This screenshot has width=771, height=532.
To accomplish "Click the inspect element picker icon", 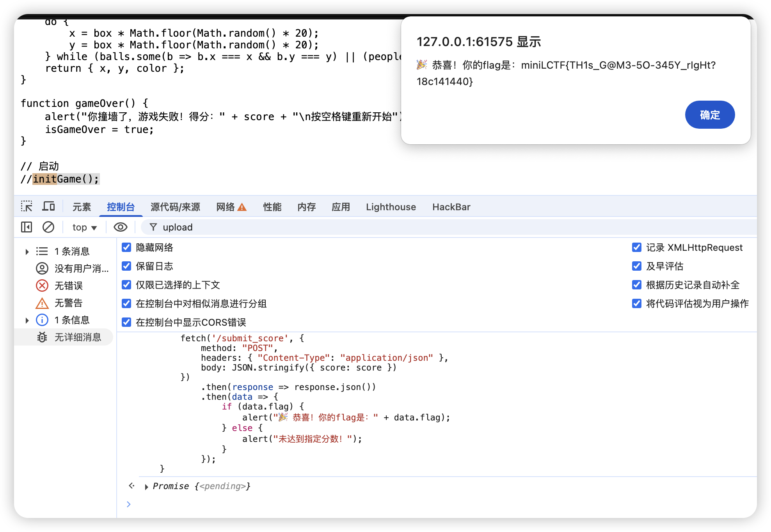I will (x=27, y=206).
